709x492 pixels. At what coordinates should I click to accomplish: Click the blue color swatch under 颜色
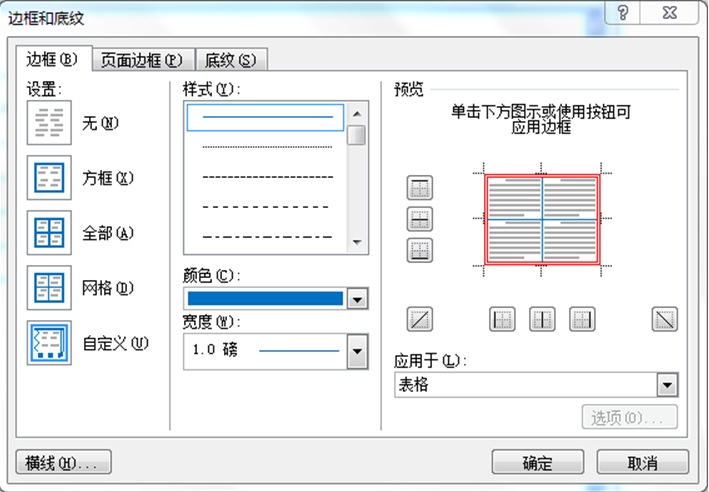click(x=265, y=298)
